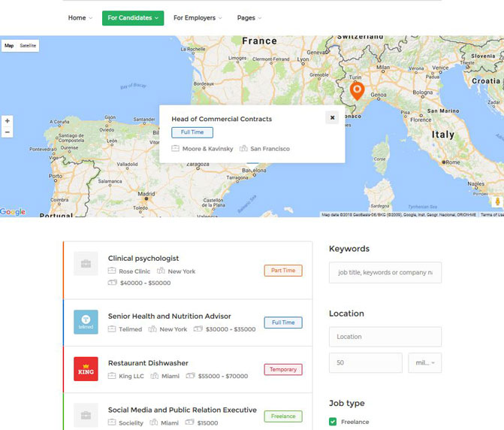The height and width of the screenshot is (430, 504).
Task: Click the Freelance job tag
Action: [283, 416]
